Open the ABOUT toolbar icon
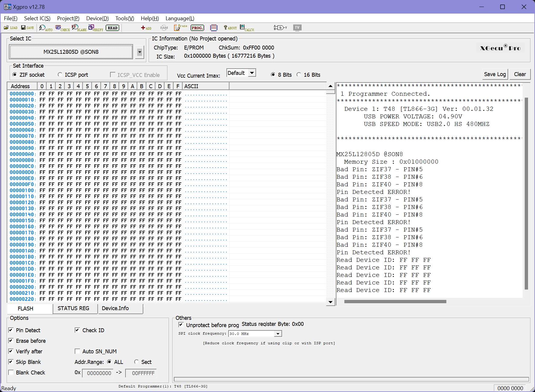The height and width of the screenshot is (392, 535). 230,28
